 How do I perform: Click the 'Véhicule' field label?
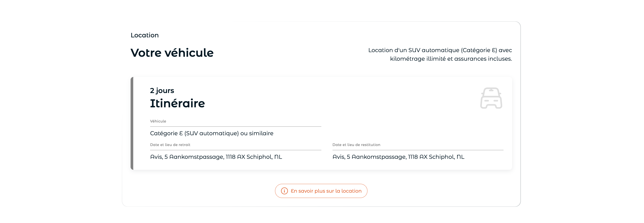point(158,121)
